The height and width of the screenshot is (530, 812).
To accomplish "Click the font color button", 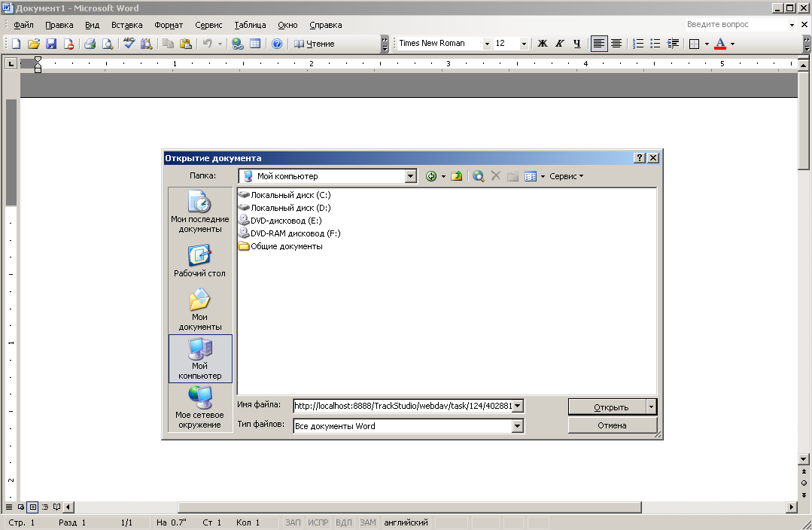I will (720, 44).
